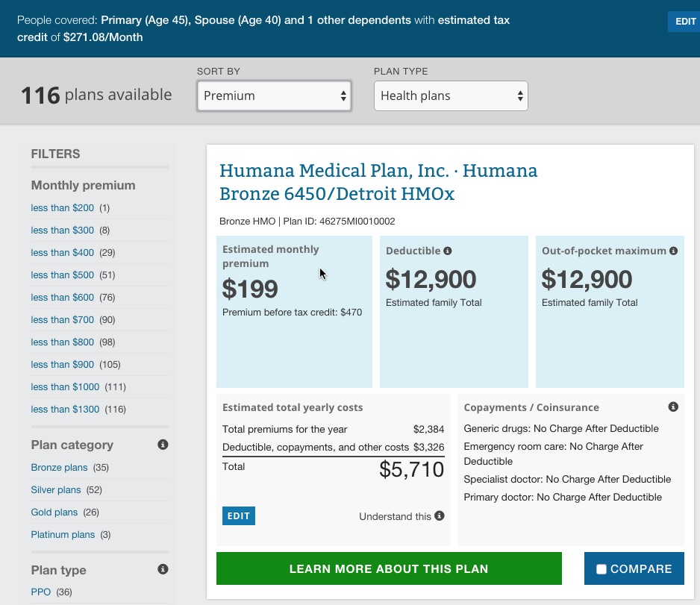Filter by Silver plans category
This screenshot has width=700, height=605.
(x=56, y=490)
